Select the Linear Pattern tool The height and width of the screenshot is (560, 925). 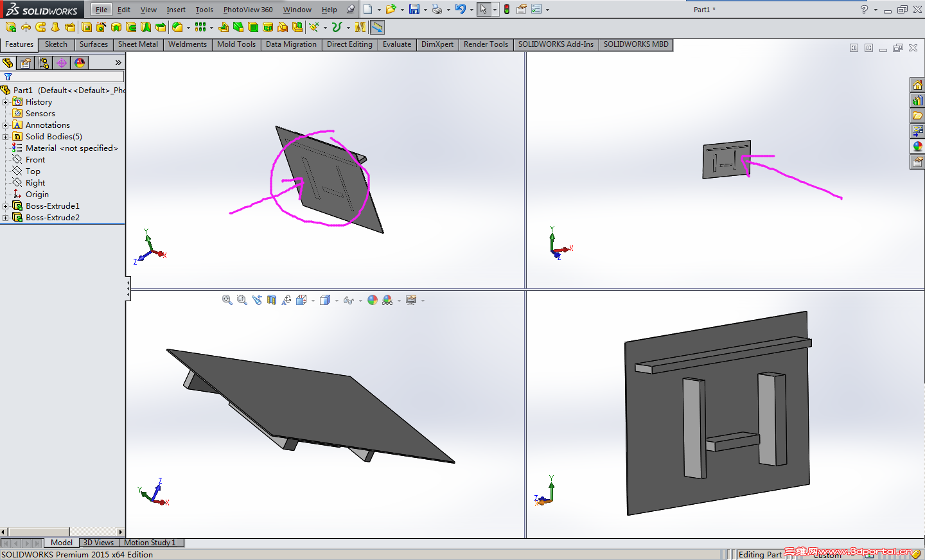click(x=200, y=27)
